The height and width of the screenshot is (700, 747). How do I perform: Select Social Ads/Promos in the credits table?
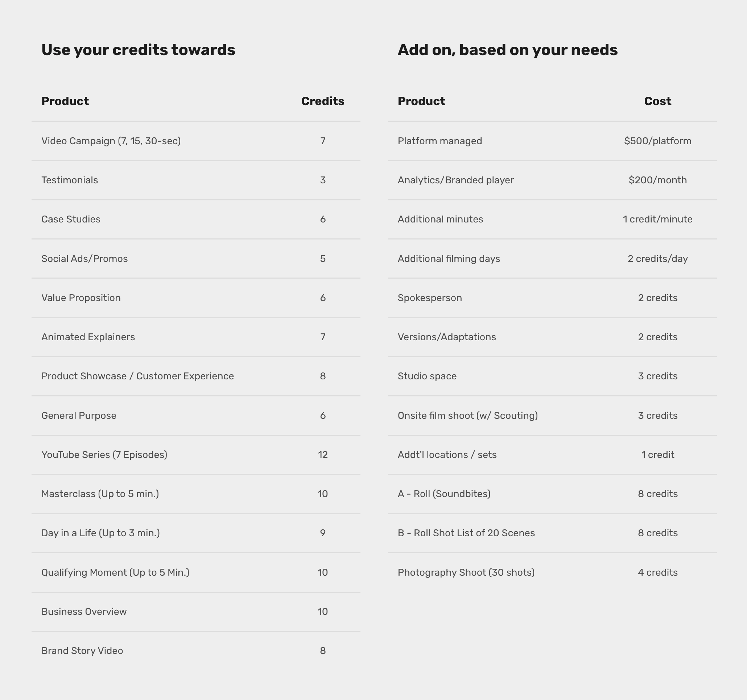click(84, 259)
